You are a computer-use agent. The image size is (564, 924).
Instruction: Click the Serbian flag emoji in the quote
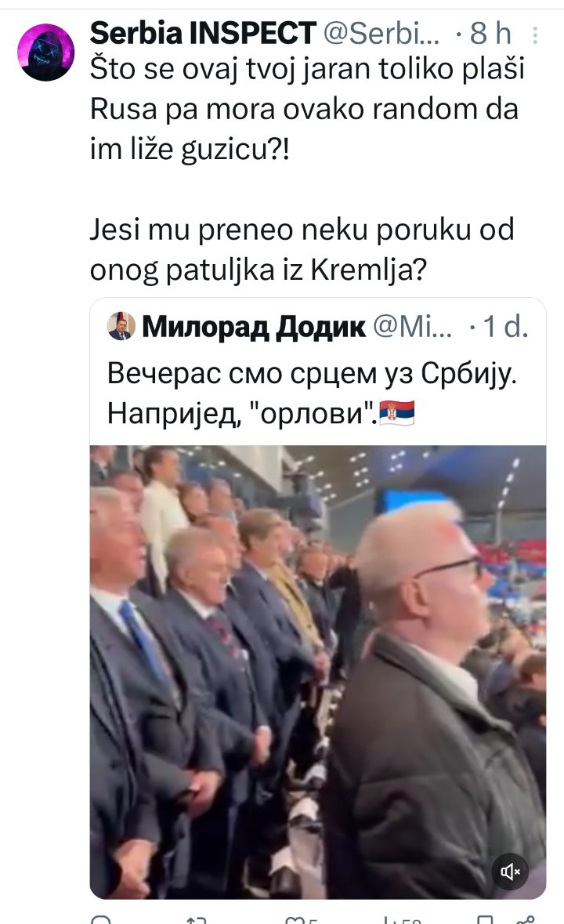tap(397, 412)
